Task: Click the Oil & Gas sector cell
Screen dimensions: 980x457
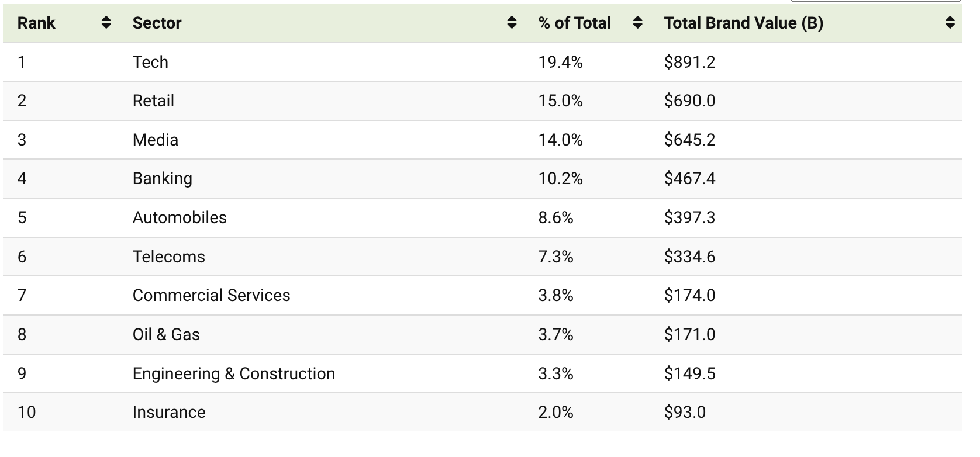Action: pos(166,334)
